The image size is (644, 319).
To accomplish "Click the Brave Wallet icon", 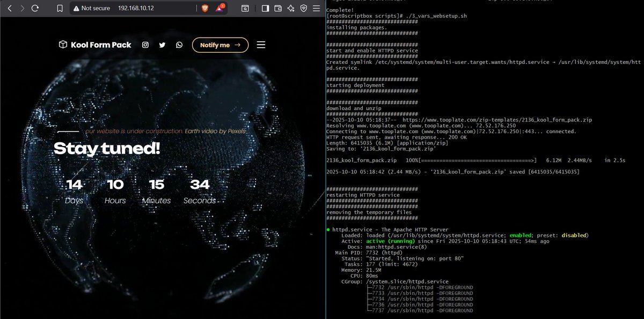I will (278, 8).
